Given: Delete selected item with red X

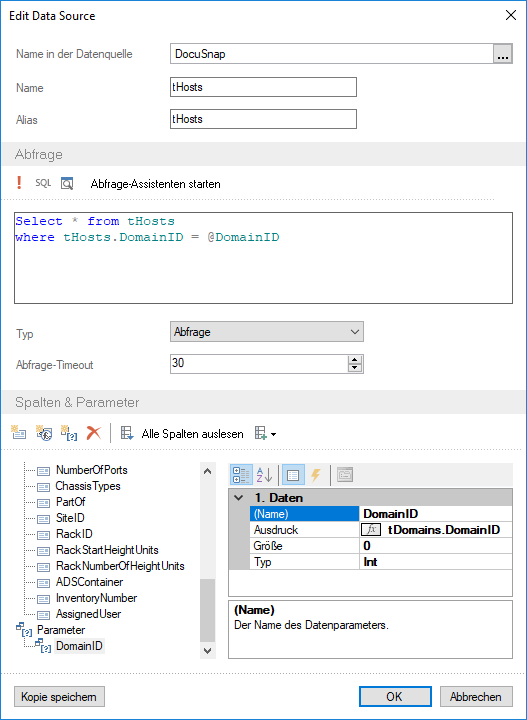Looking at the screenshot, I should tap(94, 433).
